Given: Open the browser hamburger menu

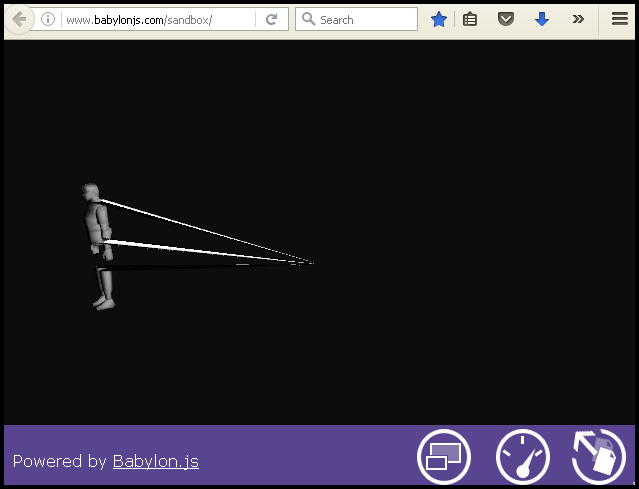Looking at the screenshot, I should (x=619, y=19).
